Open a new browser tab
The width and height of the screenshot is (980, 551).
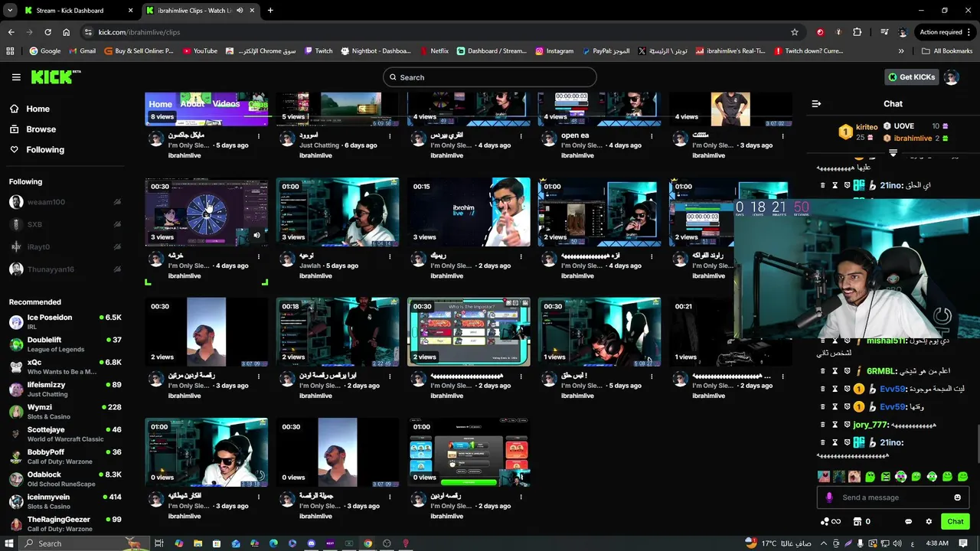[x=270, y=11]
